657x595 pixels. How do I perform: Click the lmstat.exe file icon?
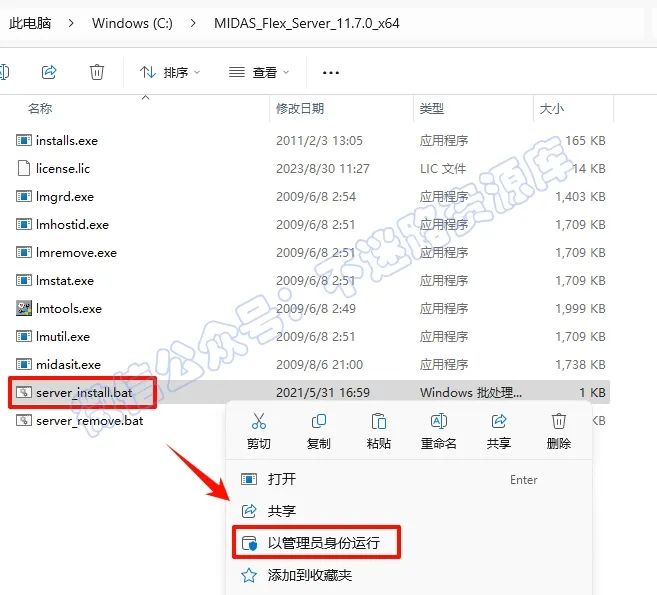click(24, 280)
